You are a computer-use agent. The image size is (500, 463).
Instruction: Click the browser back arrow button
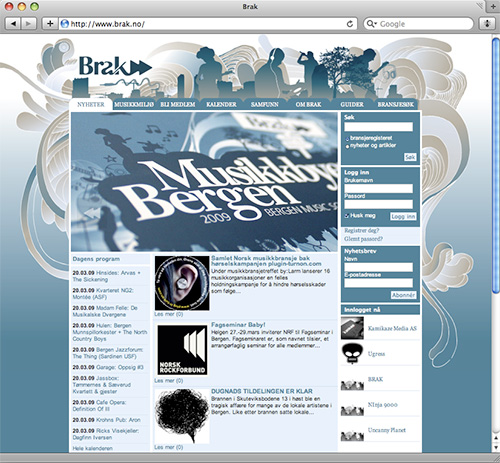pos(13,24)
